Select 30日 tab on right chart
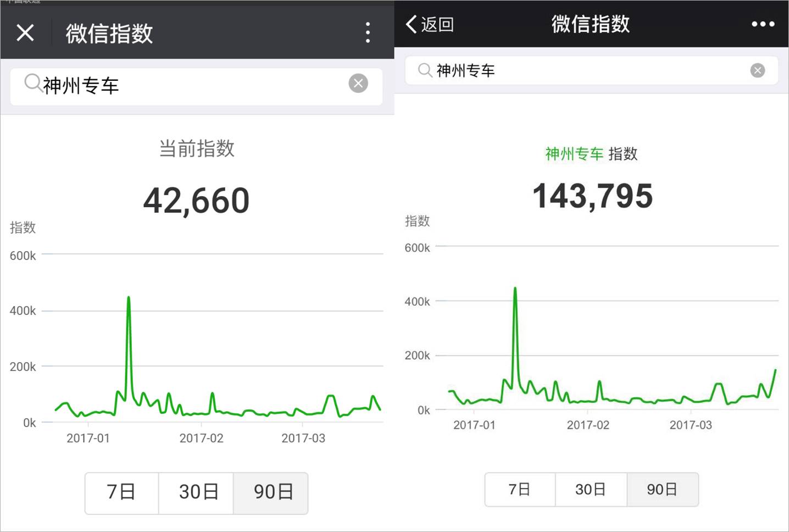This screenshot has width=789, height=532. click(x=591, y=489)
